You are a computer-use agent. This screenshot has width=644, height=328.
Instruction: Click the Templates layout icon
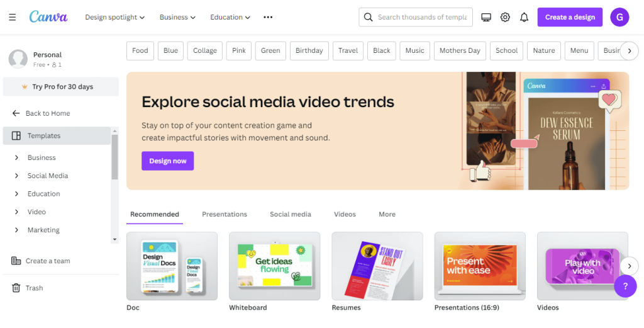[x=16, y=135]
